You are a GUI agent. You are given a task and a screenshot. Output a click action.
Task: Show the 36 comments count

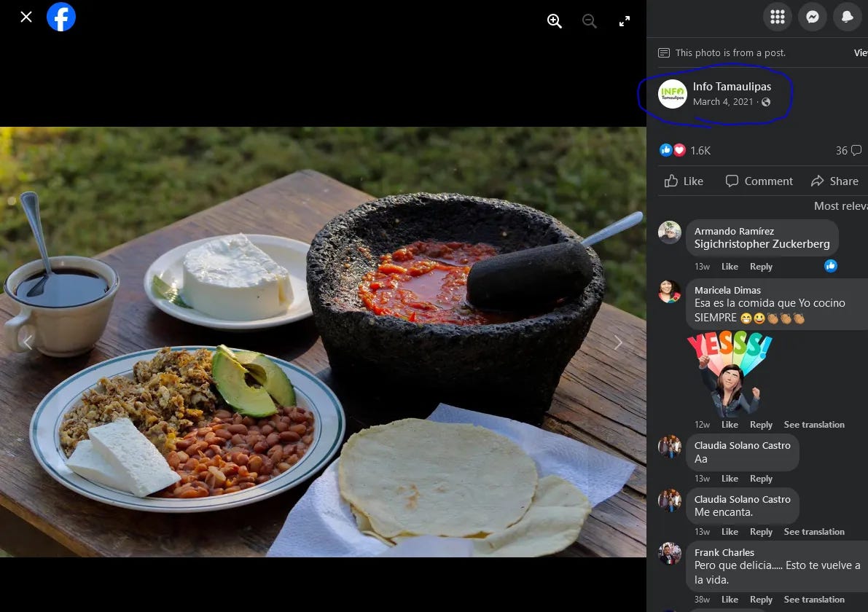pos(848,151)
